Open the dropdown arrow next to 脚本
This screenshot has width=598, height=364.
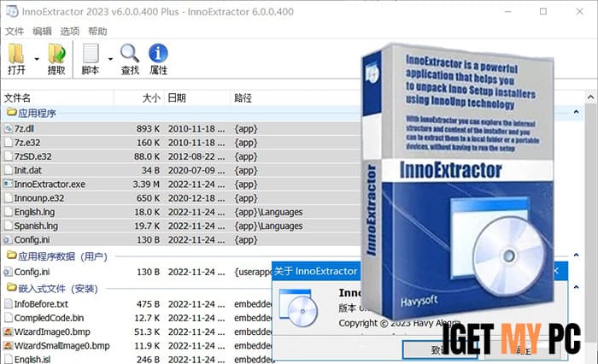[110, 59]
